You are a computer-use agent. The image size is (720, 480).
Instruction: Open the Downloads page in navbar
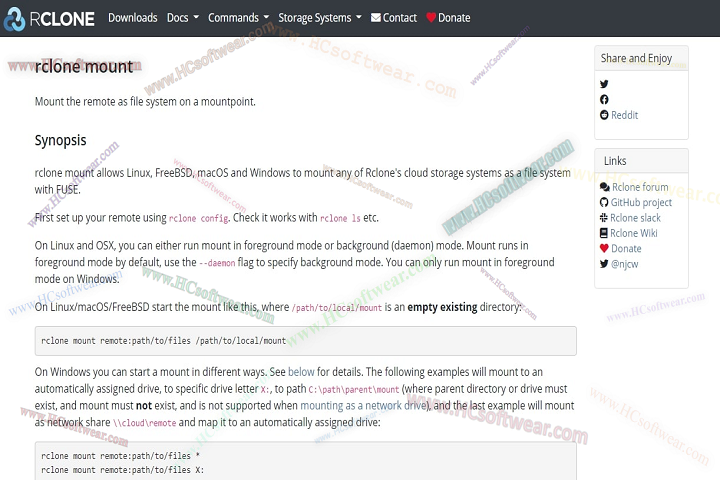click(132, 17)
